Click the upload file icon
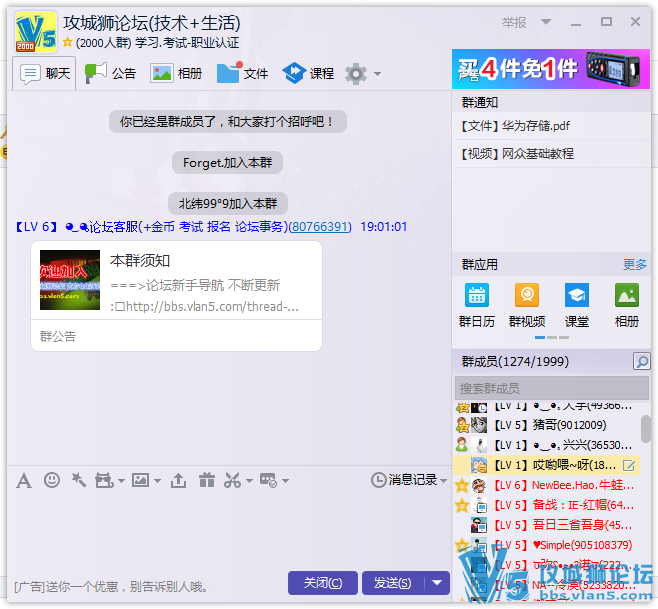Viewport: 658px width, 609px height. coord(178,481)
